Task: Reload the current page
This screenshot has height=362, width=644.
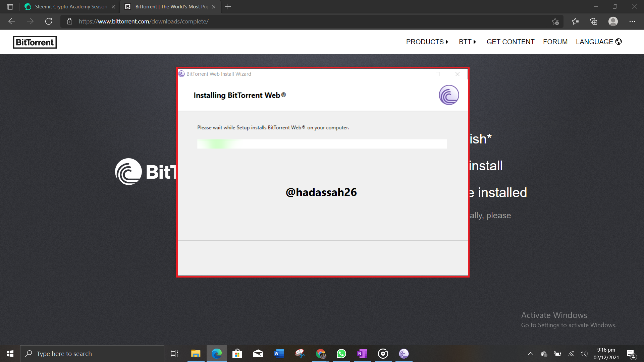Action: [49, 21]
